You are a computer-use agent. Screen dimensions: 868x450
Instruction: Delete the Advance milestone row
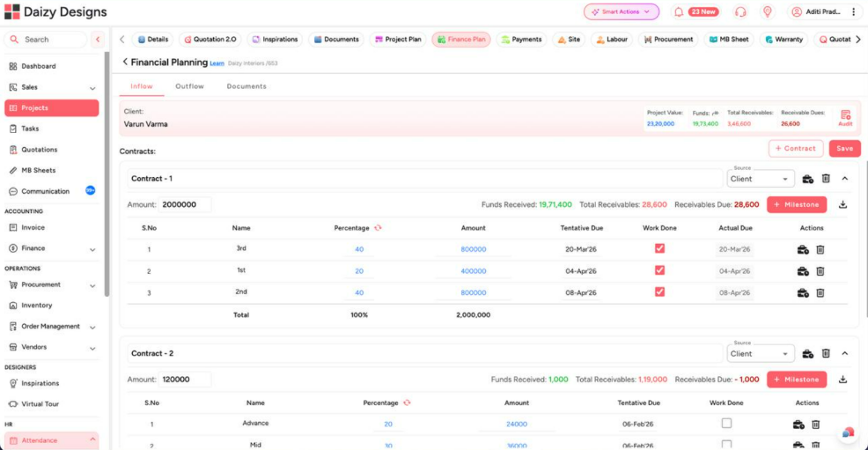[816, 424]
